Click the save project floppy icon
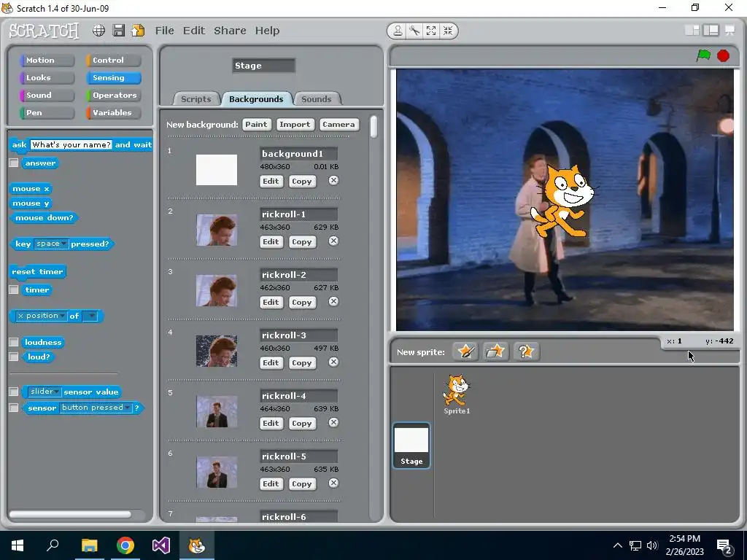The height and width of the screenshot is (560, 747). click(x=119, y=31)
